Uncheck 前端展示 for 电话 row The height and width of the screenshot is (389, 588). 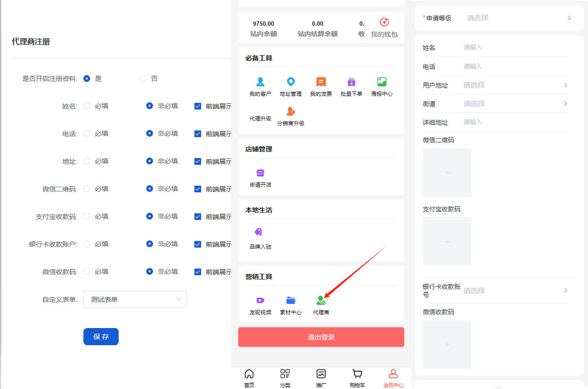198,134
